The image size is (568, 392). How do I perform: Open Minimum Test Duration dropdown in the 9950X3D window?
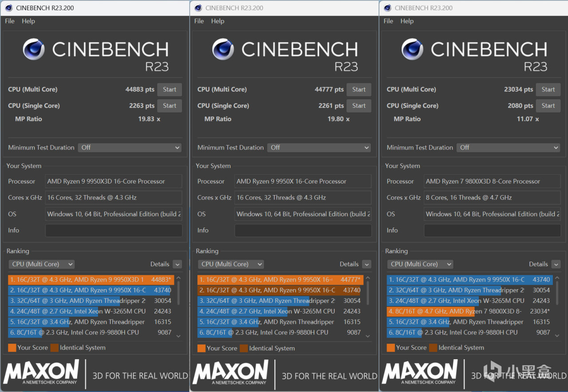point(130,148)
